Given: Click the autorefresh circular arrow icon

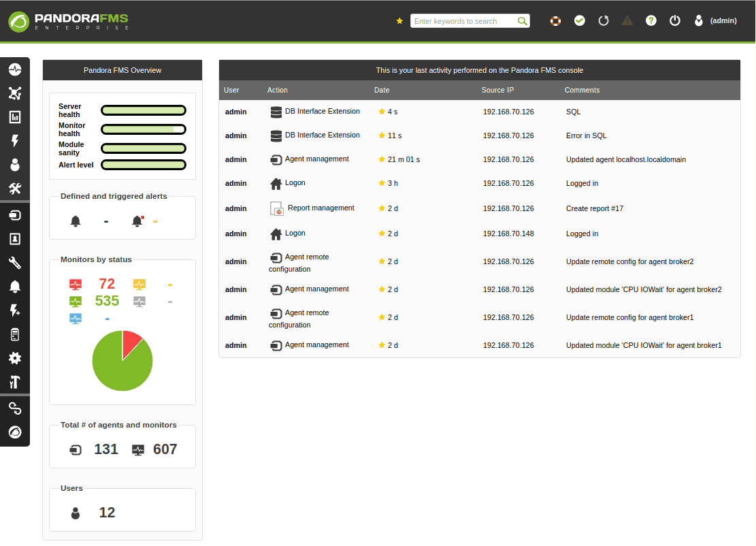Looking at the screenshot, I should pyautogui.click(x=603, y=20).
